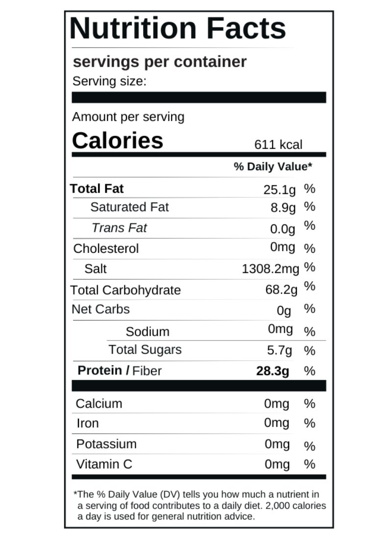Click the % Daily Value header

click(x=273, y=167)
